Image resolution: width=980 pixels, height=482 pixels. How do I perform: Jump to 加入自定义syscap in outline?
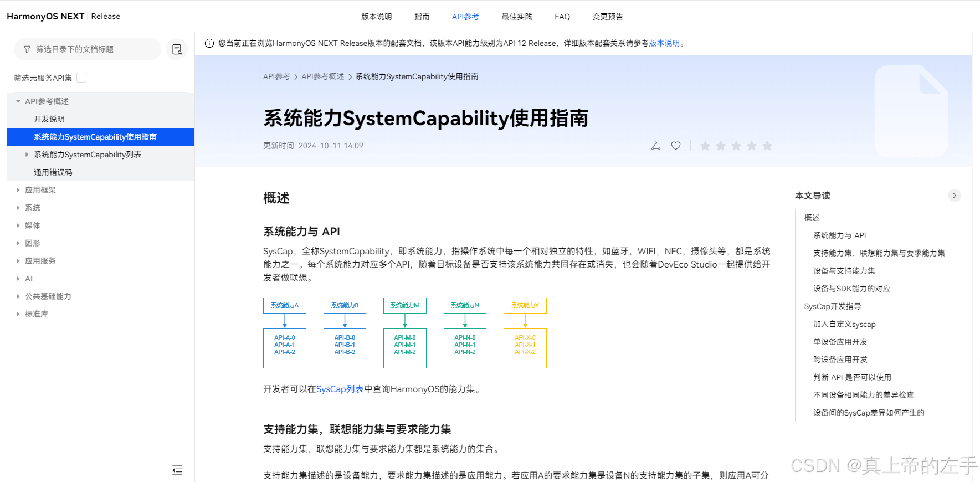tap(845, 324)
